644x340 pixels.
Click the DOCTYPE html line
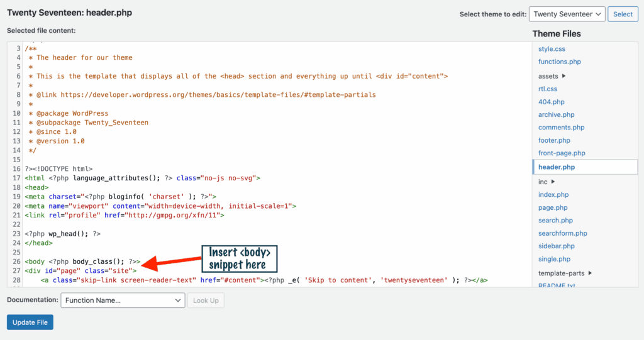coord(58,169)
